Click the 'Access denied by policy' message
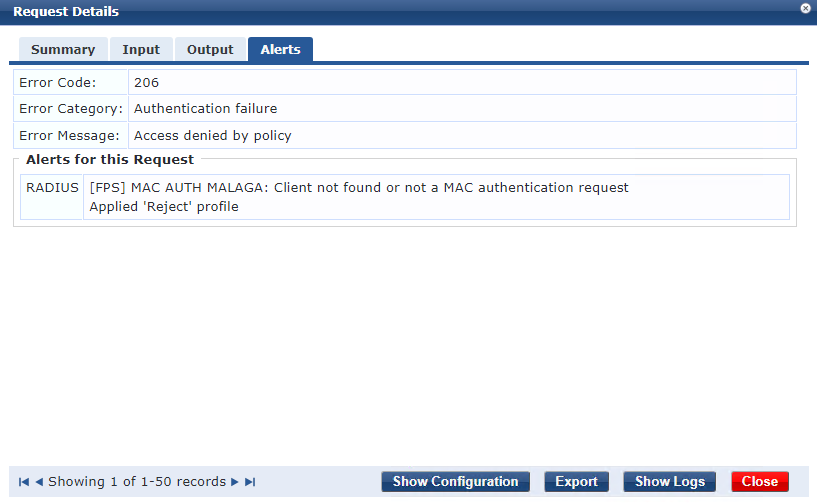Image resolution: width=817 pixels, height=503 pixels. click(212, 135)
